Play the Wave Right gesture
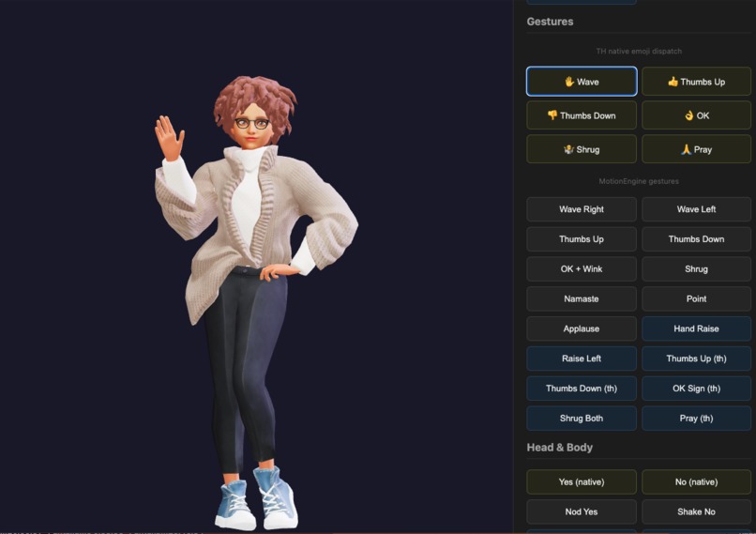756x534 pixels. point(582,209)
